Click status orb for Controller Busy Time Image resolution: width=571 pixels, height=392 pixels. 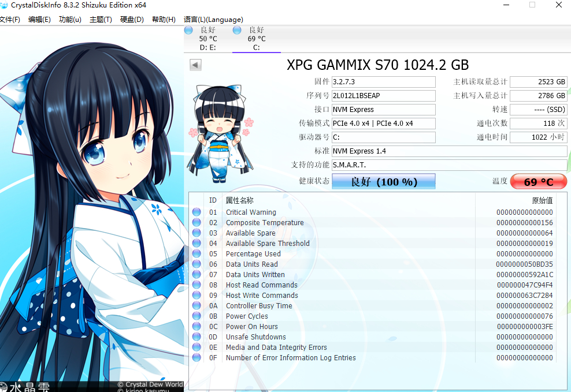click(x=196, y=305)
